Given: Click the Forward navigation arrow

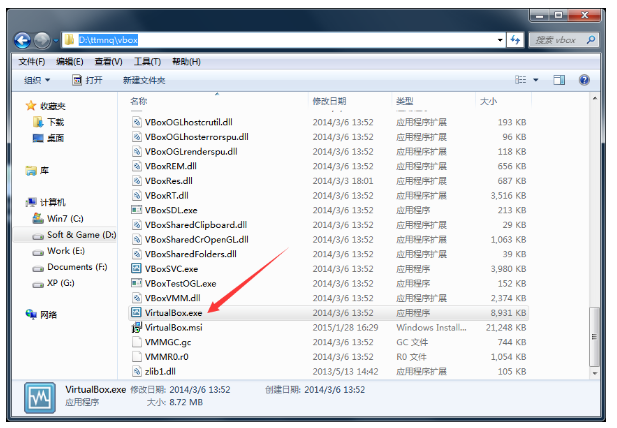Looking at the screenshot, I should pos(42,40).
